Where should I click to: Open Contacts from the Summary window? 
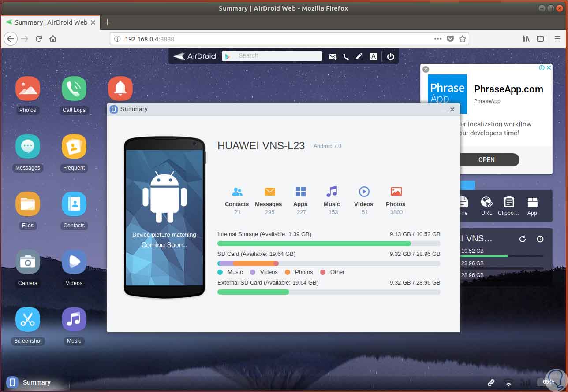(237, 200)
